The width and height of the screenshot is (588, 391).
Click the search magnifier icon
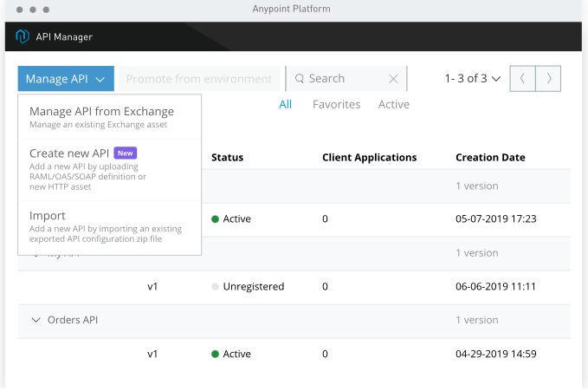point(300,79)
